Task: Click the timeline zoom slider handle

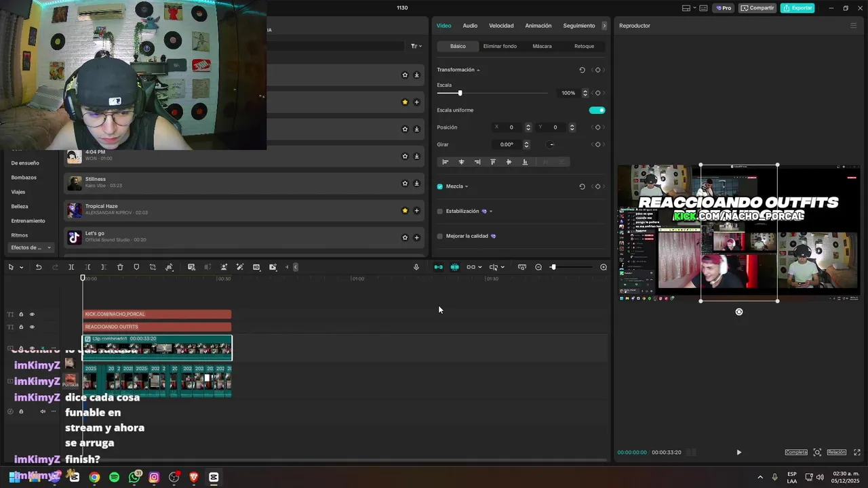Action: 553,267
